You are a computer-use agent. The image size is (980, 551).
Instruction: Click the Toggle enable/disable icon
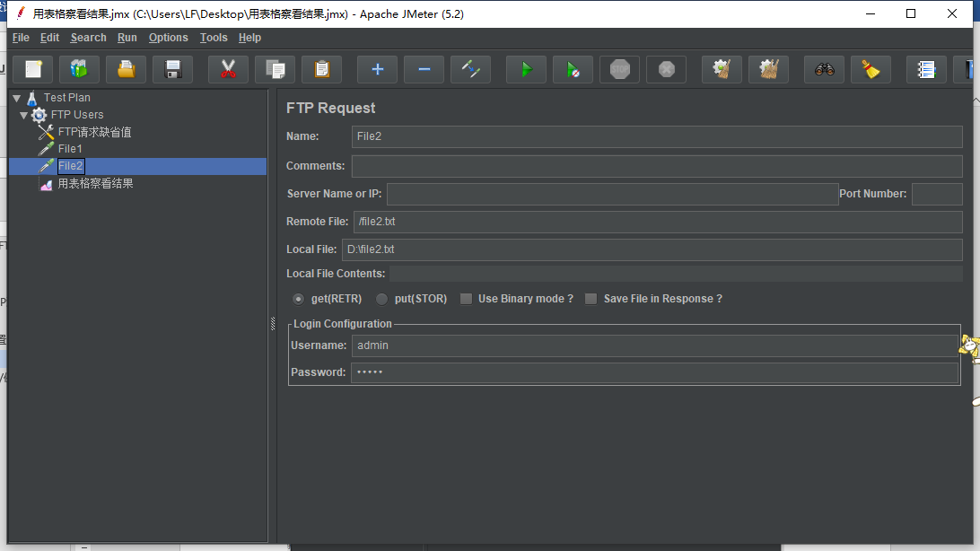[470, 69]
